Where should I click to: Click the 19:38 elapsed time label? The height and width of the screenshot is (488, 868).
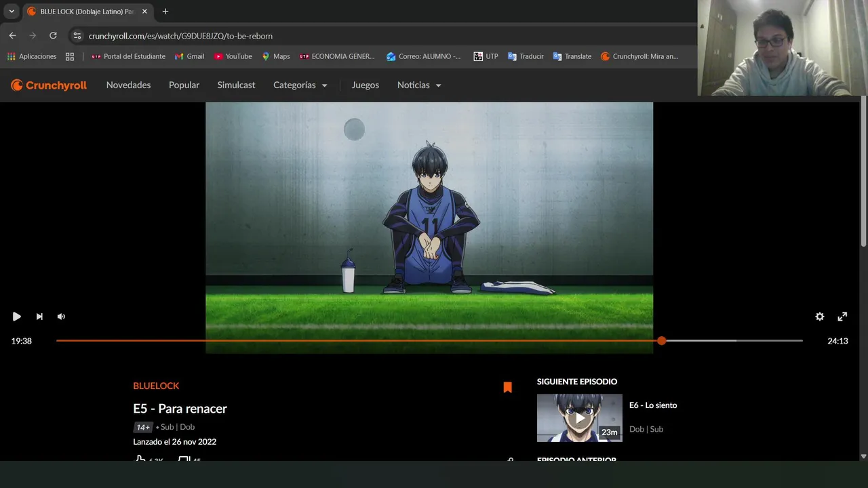pyautogui.click(x=22, y=341)
